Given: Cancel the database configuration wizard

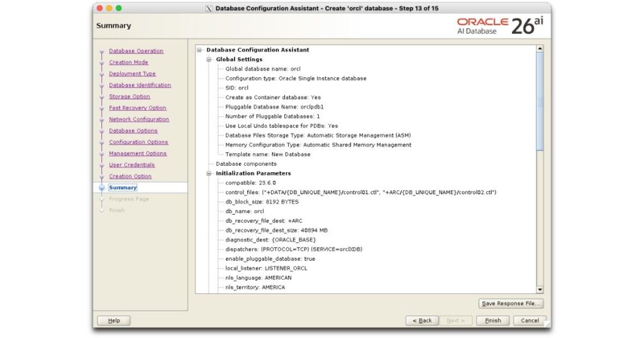Looking at the screenshot, I should point(530,321).
